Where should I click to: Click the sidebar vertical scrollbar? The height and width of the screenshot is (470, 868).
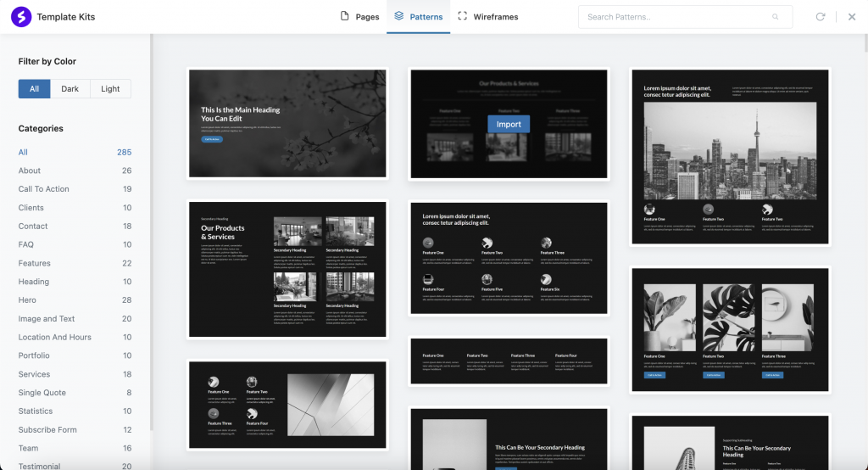[151, 232]
